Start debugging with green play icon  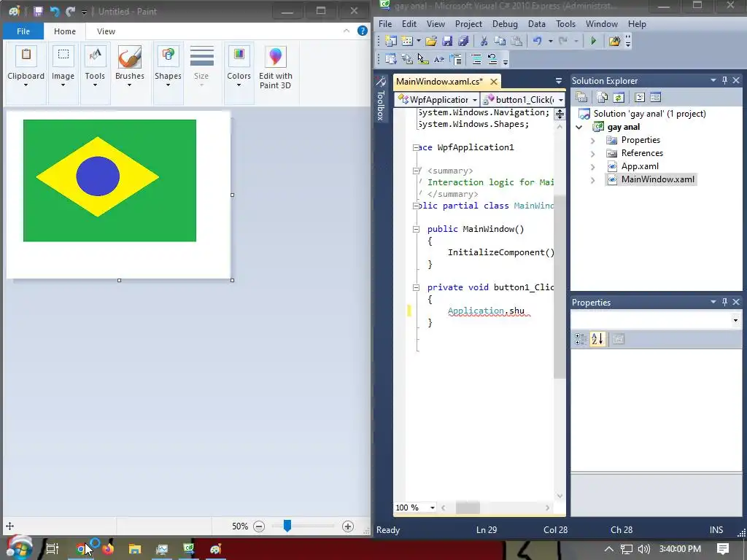pos(594,42)
